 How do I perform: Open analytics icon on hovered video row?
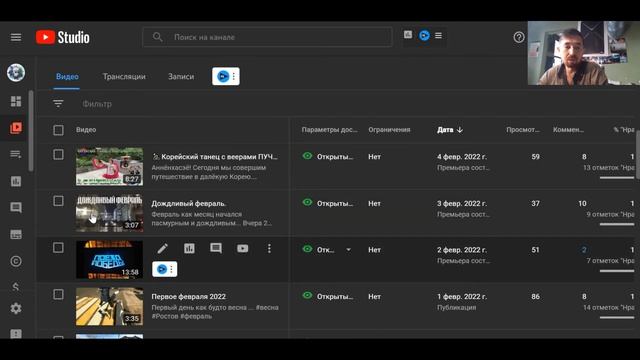189,248
